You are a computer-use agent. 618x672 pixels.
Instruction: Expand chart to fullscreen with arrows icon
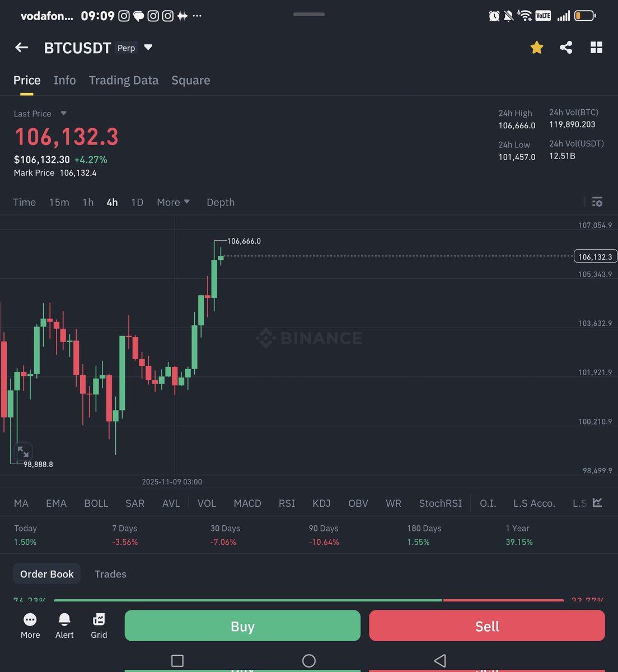tap(23, 451)
